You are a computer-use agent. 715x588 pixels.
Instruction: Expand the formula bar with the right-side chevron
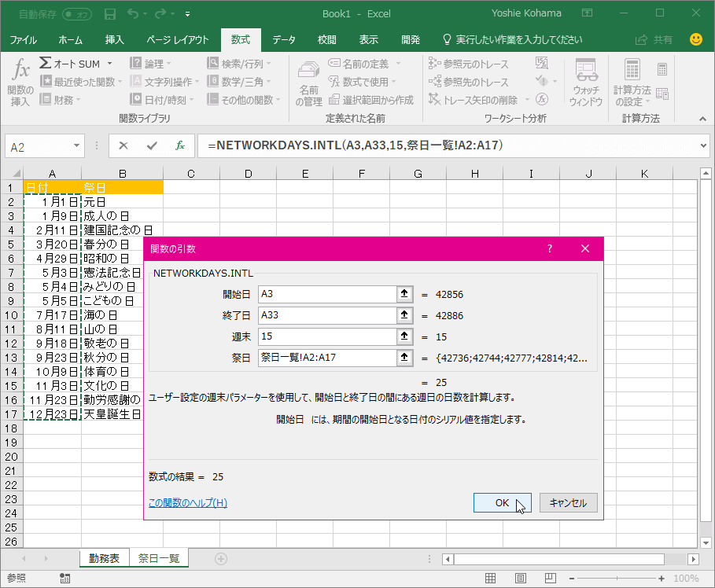[703, 146]
